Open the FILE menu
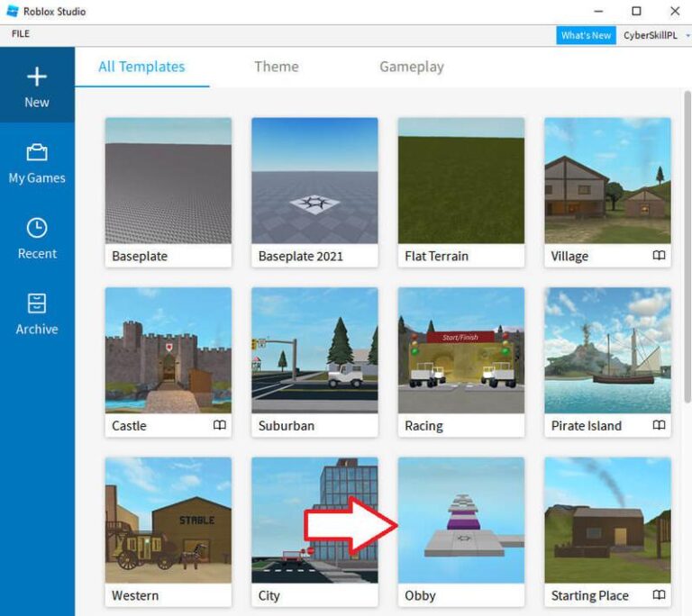Viewport: 692px width, 616px height. [x=21, y=33]
